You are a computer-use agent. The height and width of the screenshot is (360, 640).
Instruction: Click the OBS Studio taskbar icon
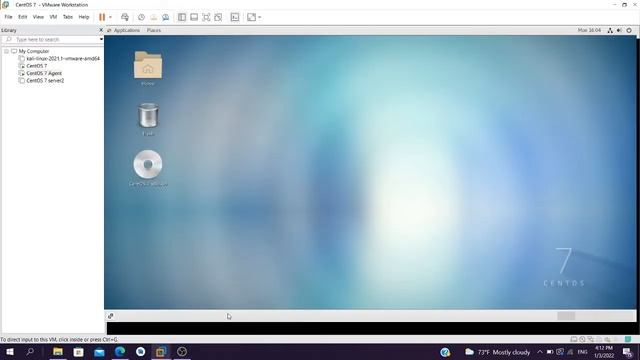point(182,352)
